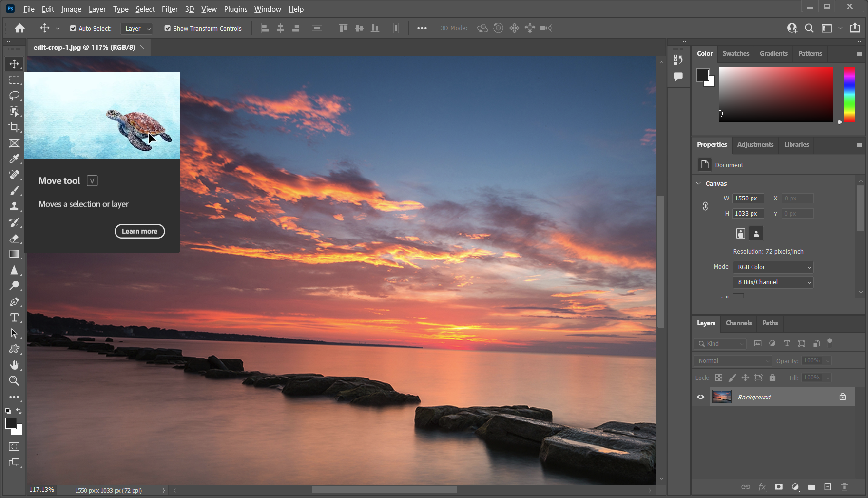The height and width of the screenshot is (498, 868).
Task: Choose the Lasso tool
Action: [14, 96]
